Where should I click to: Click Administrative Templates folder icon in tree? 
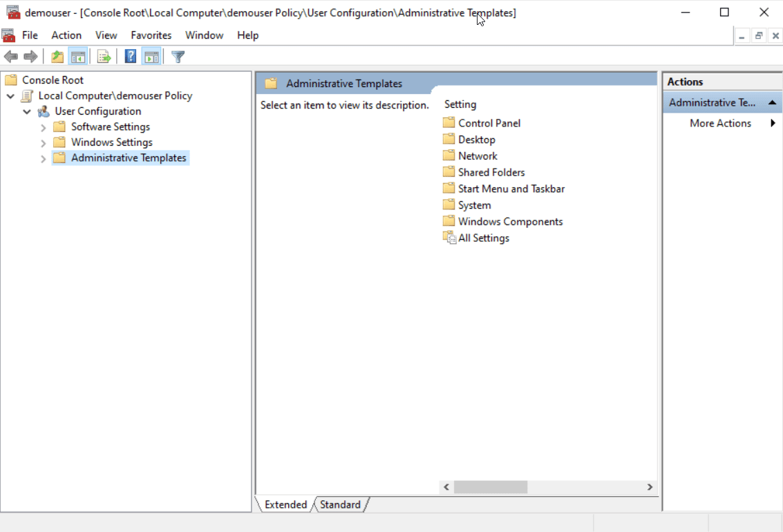click(x=59, y=158)
